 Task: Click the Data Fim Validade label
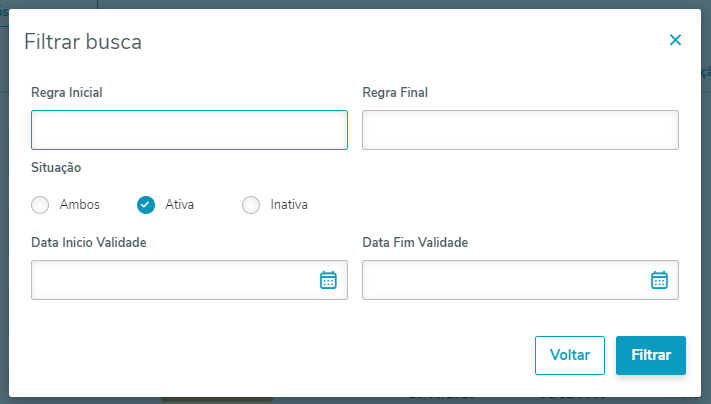click(415, 242)
